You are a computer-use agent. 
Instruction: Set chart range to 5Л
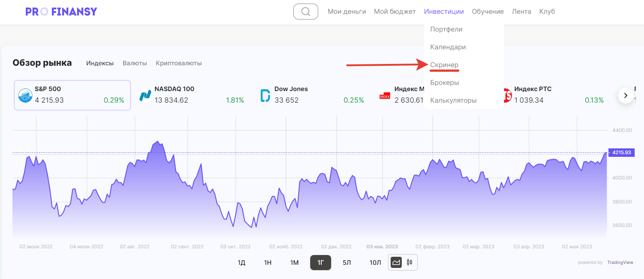pos(347,263)
